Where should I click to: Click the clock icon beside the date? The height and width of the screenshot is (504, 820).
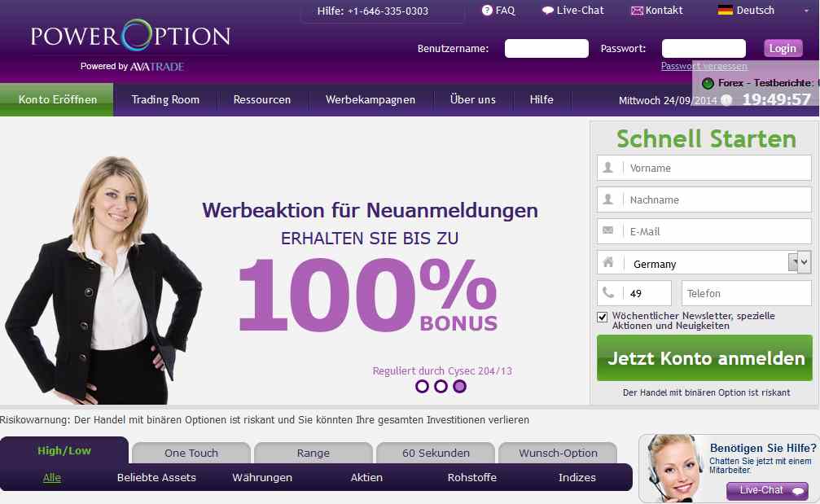click(x=726, y=100)
